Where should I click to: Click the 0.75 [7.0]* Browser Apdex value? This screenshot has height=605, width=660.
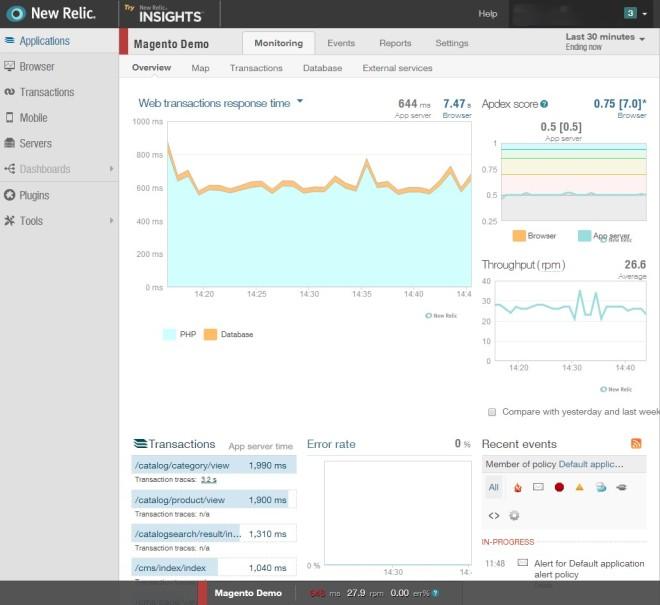coord(620,104)
